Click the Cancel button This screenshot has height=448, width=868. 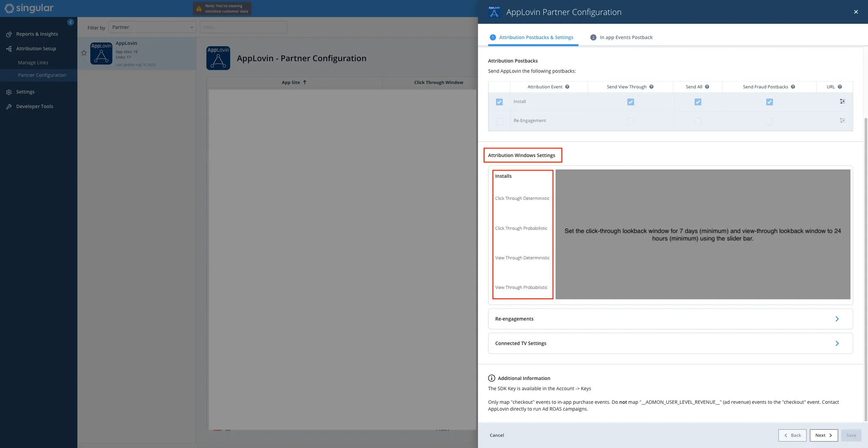click(497, 435)
